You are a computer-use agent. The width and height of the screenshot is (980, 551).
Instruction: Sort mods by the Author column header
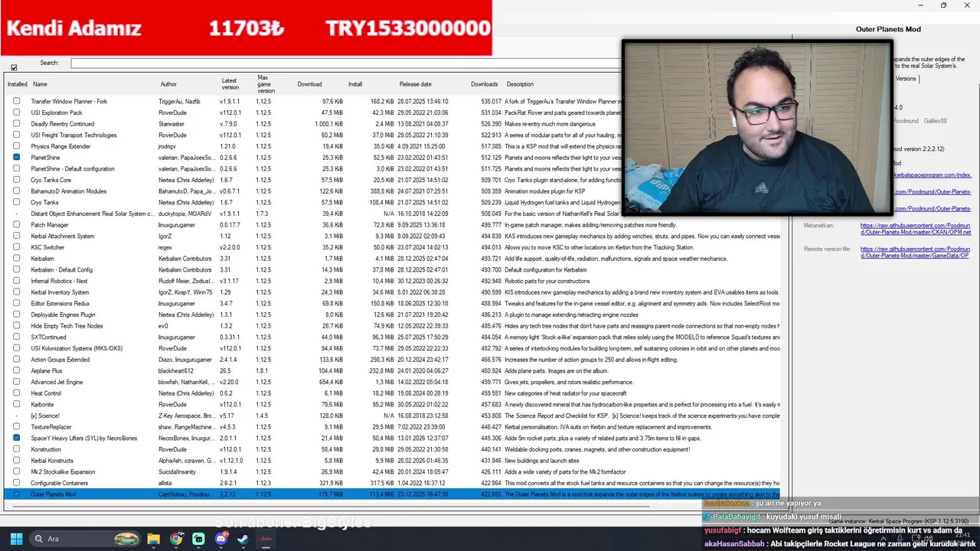click(168, 84)
